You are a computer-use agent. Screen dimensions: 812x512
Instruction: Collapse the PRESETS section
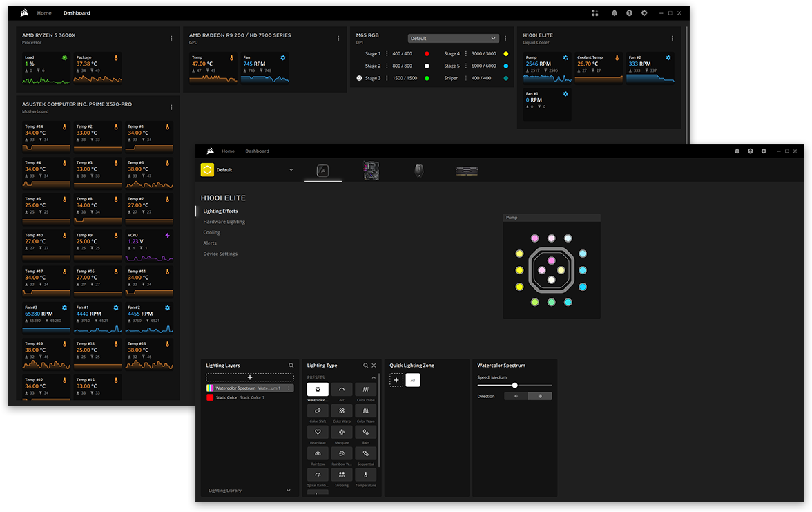coord(374,377)
